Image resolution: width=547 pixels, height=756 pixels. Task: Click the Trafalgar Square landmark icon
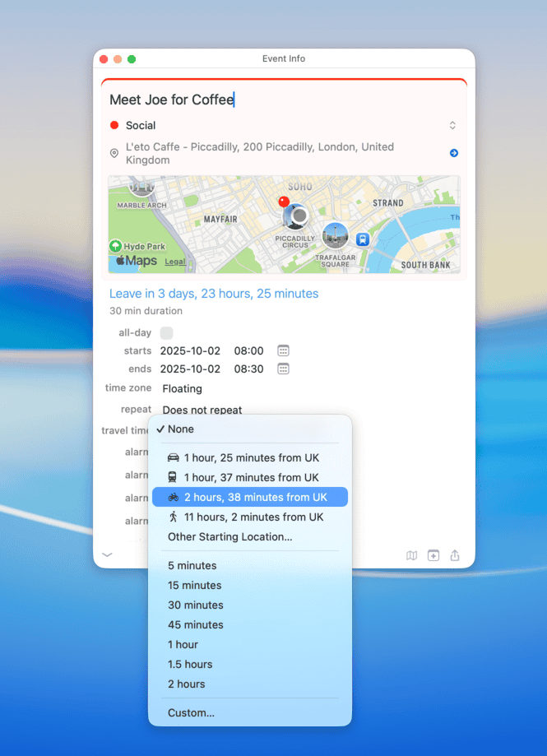pos(334,235)
